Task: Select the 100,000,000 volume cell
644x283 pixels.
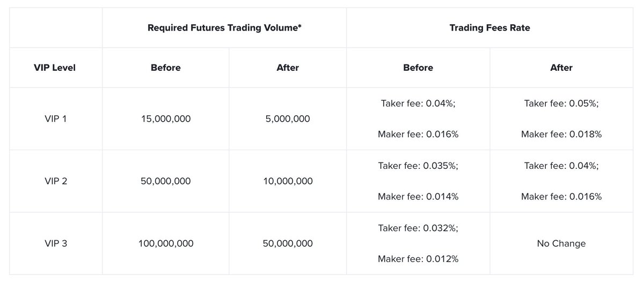Action: [165, 243]
